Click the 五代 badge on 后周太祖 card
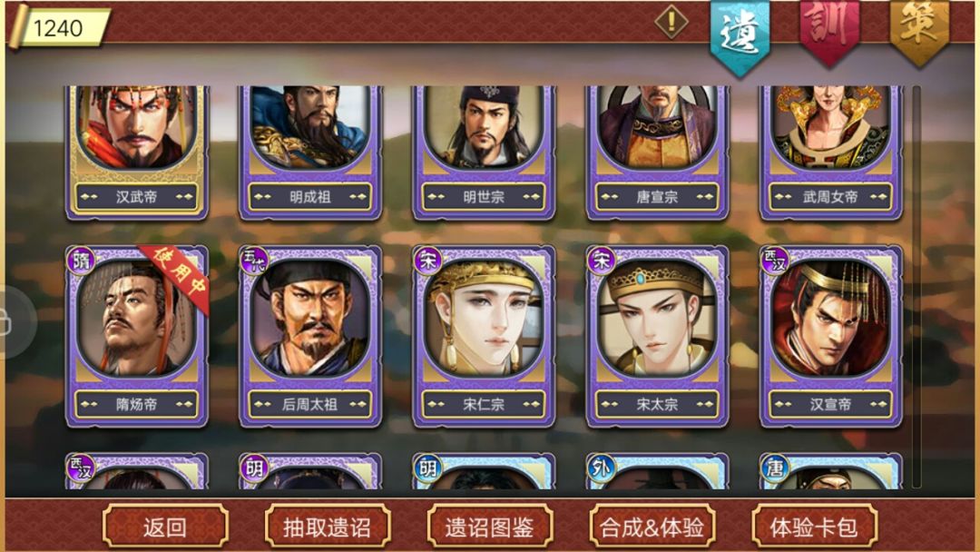Screen dimensions: 980x552 coord(254,261)
